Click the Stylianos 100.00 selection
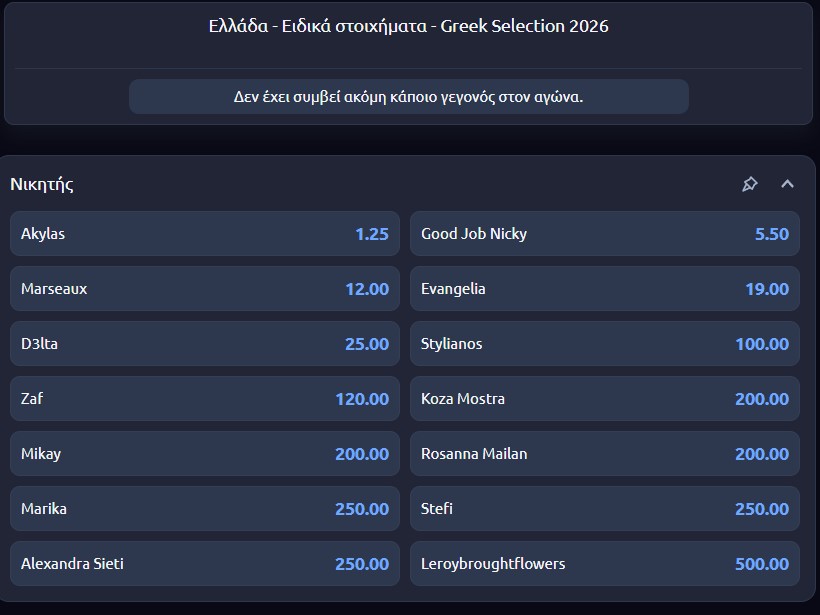The image size is (820, 615). (604, 344)
